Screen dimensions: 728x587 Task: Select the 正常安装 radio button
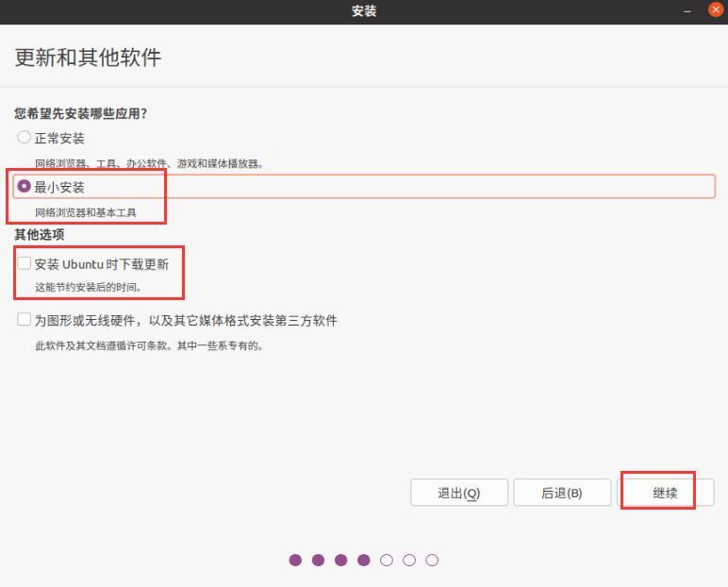tap(24, 138)
